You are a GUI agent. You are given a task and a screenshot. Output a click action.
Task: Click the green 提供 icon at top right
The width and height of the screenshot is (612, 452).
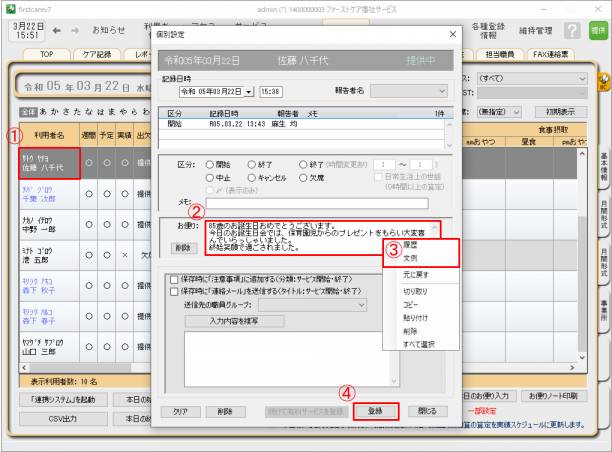coord(598,31)
